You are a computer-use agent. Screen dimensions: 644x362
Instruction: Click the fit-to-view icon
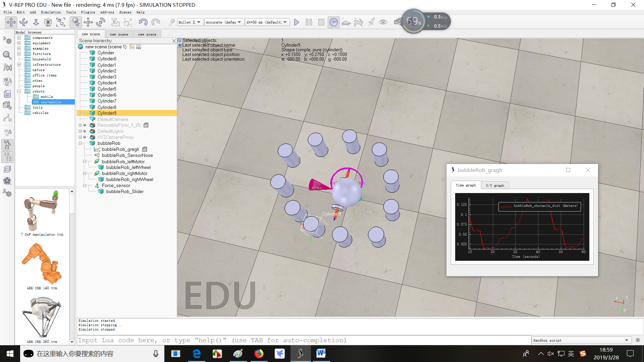click(61, 22)
